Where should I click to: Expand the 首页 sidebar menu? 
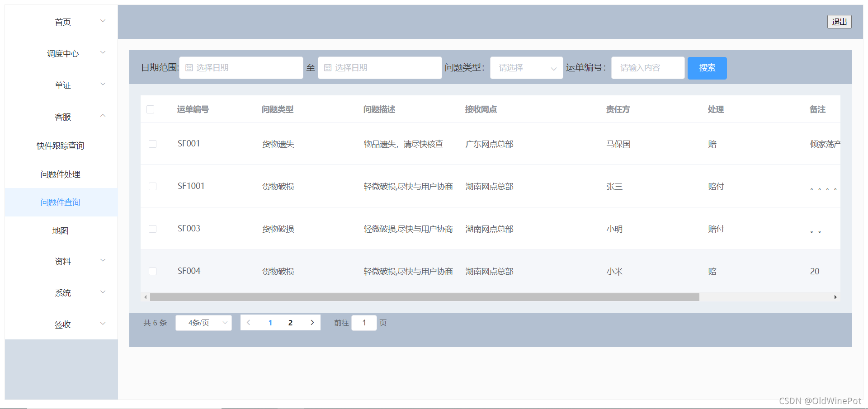(x=61, y=22)
